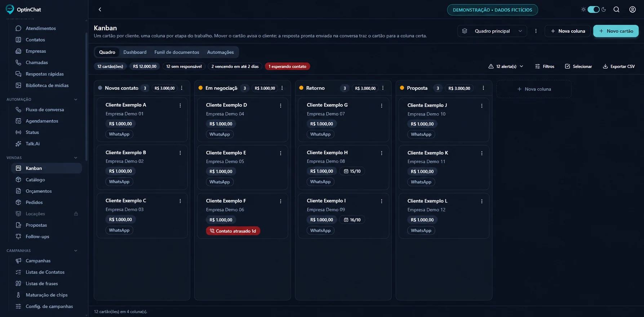The height and width of the screenshot is (317, 644).
Task: Open Fluxo de conversa in the sidebar
Action: 46,110
